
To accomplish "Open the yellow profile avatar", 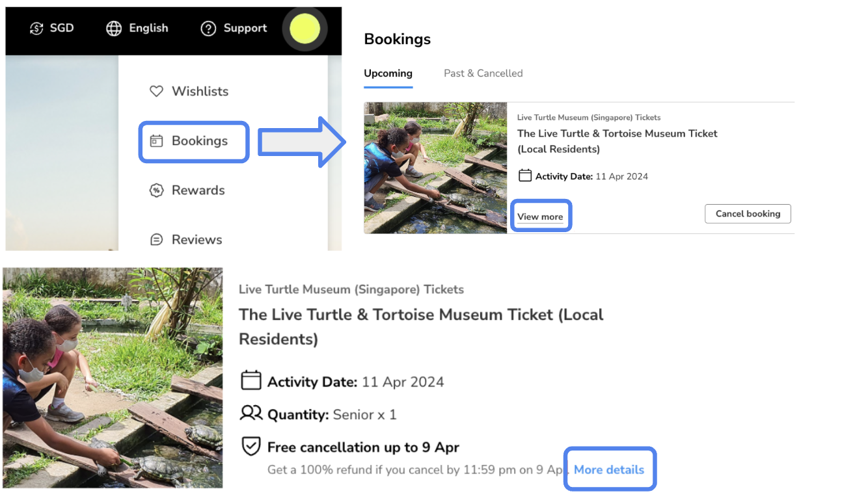I will pyautogui.click(x=305, y=29).
